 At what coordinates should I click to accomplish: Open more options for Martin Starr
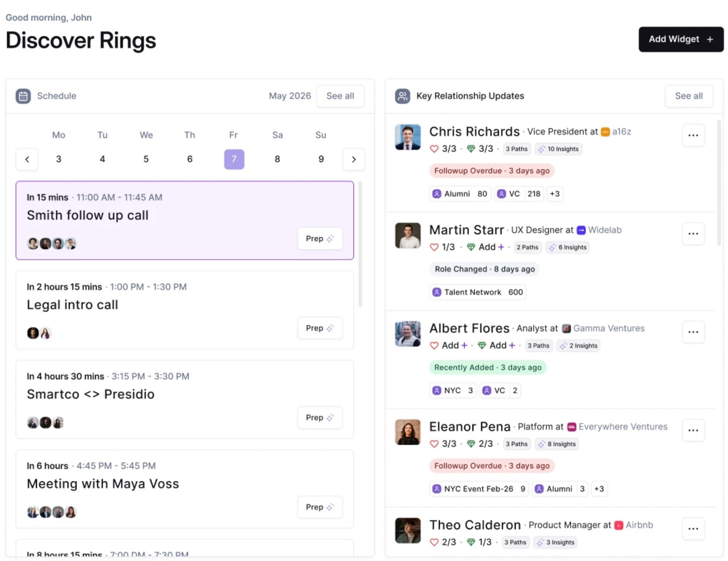[693, 233]
